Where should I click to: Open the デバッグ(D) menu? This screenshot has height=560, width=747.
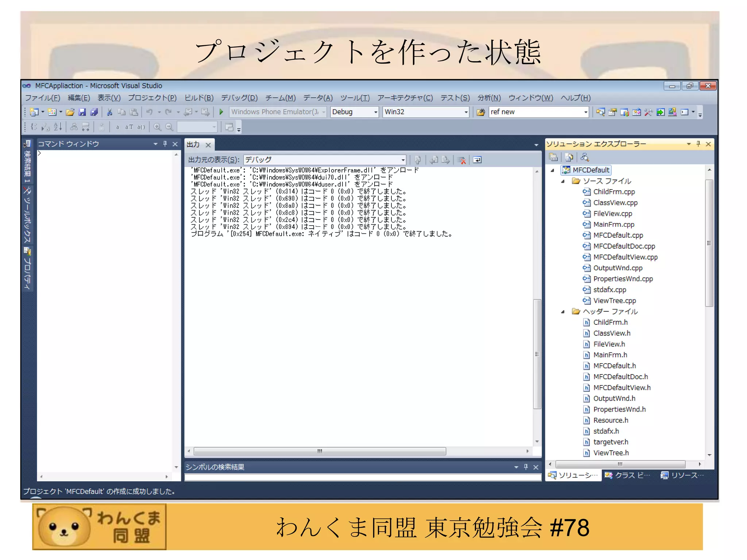click(239, 98)
